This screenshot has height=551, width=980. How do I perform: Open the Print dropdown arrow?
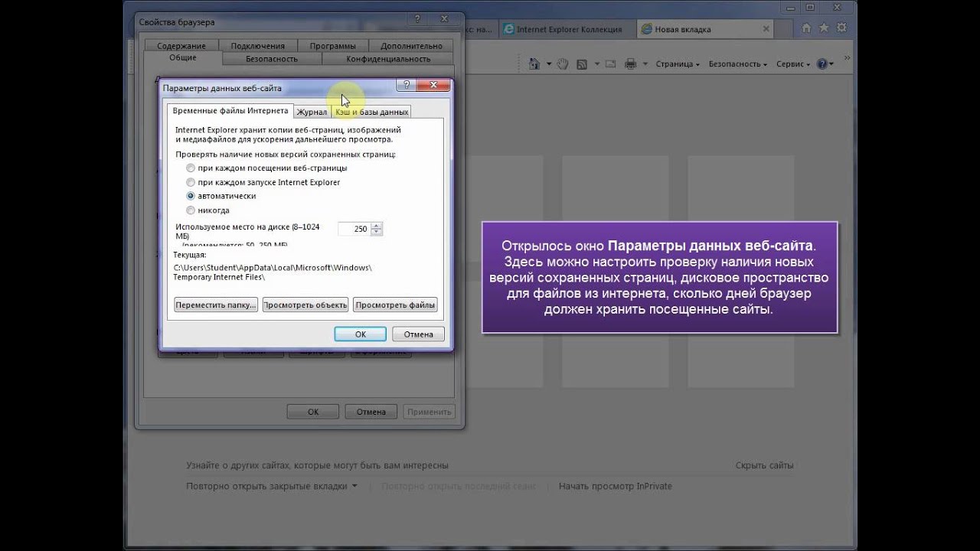(645, 64)
